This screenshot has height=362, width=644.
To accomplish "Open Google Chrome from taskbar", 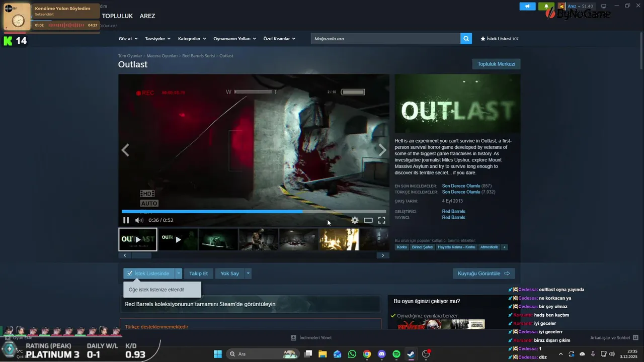I will [367, 354].
